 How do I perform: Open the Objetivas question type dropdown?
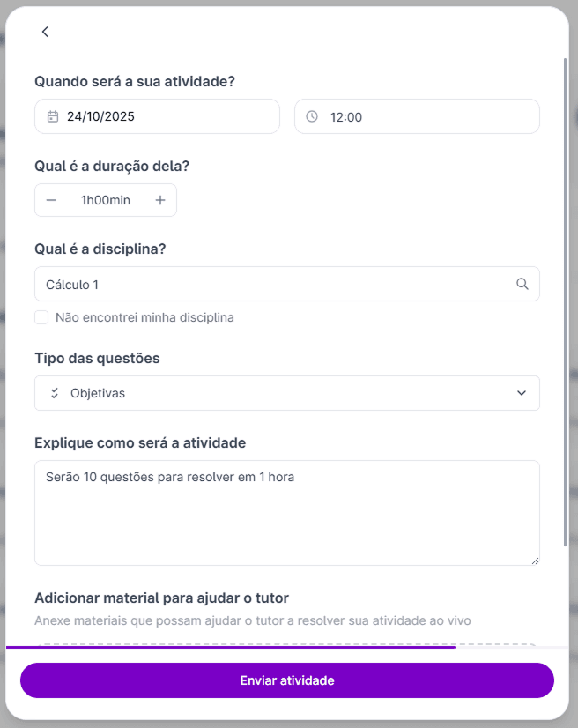pyautogui.click(x=521, y=392)
